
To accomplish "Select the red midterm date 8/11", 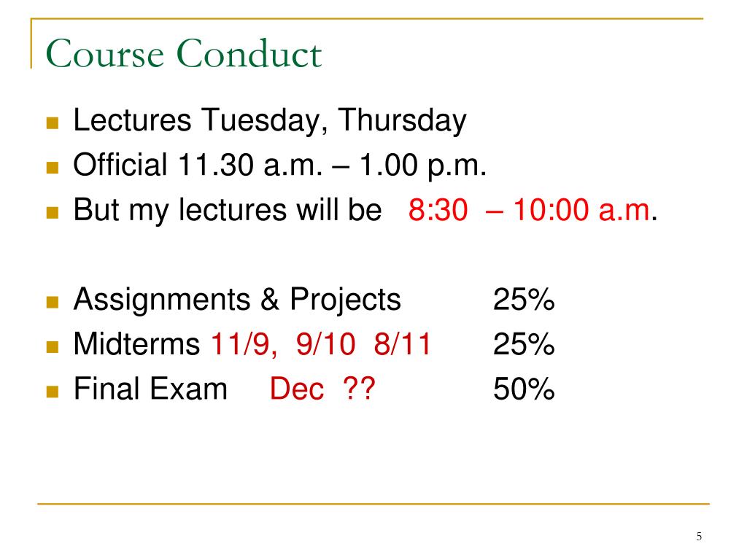I will click(x=403, y=344).
